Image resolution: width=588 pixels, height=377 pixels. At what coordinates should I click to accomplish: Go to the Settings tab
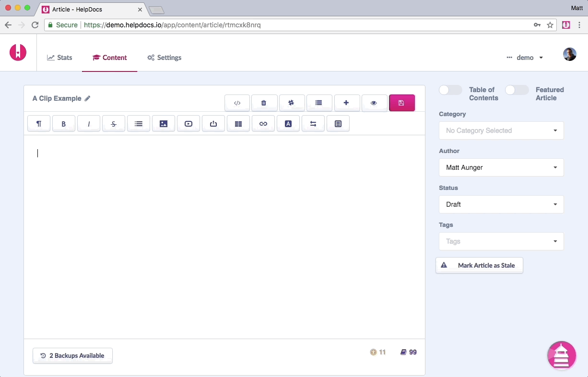(x=164, y=58)
